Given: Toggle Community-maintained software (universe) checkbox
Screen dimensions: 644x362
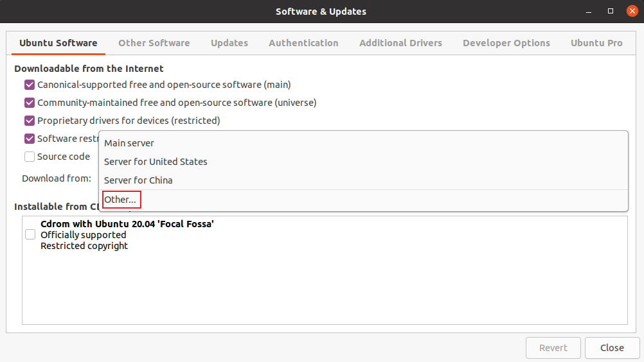Looking at the screenshot, I should click(x=29, y=103).
